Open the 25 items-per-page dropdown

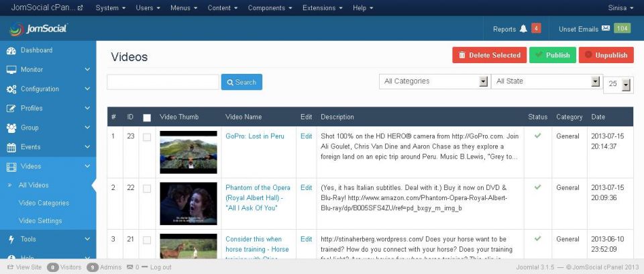pyautogui.click(x=619, y=84)
